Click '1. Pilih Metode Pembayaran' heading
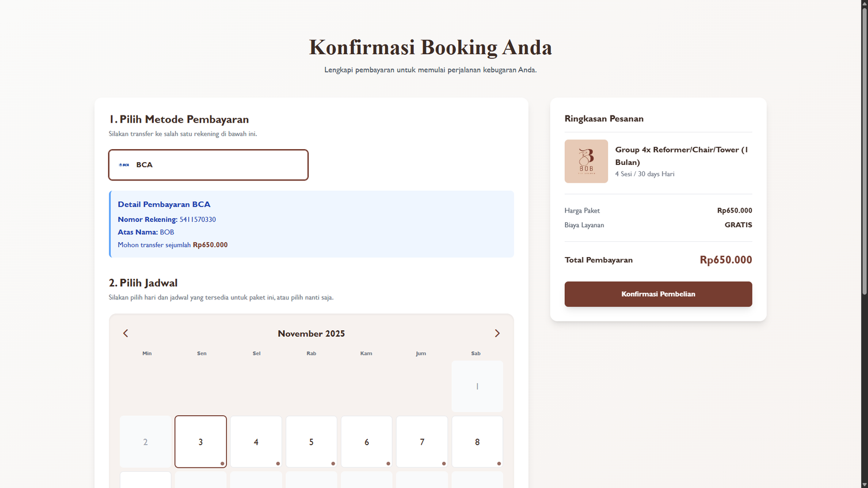Viewport: 868px width, 488px height. (179, 119)
